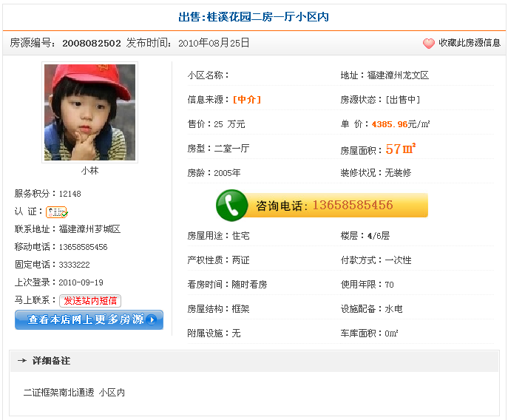Click the green phone icon
Image resolution: width=508 pixels, height=420 pixels.
[x=232, y=205]
